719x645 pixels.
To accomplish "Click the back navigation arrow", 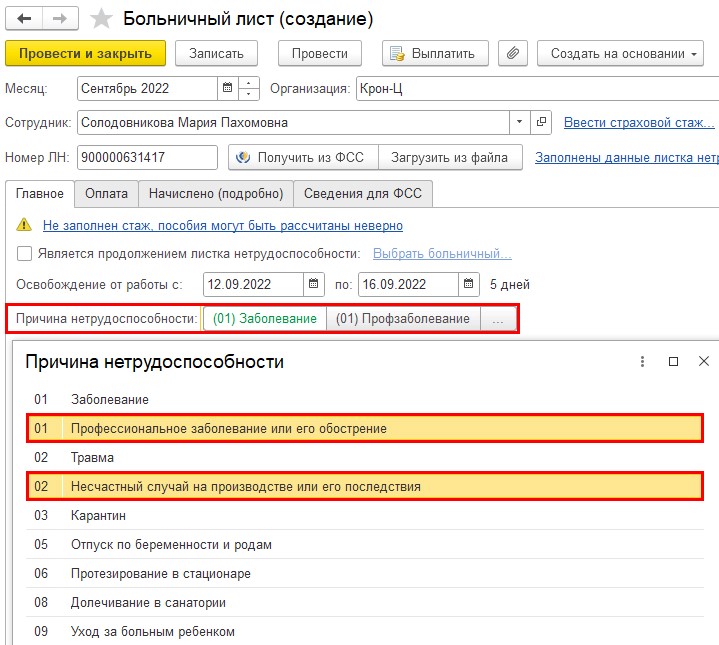I will 25,19.
